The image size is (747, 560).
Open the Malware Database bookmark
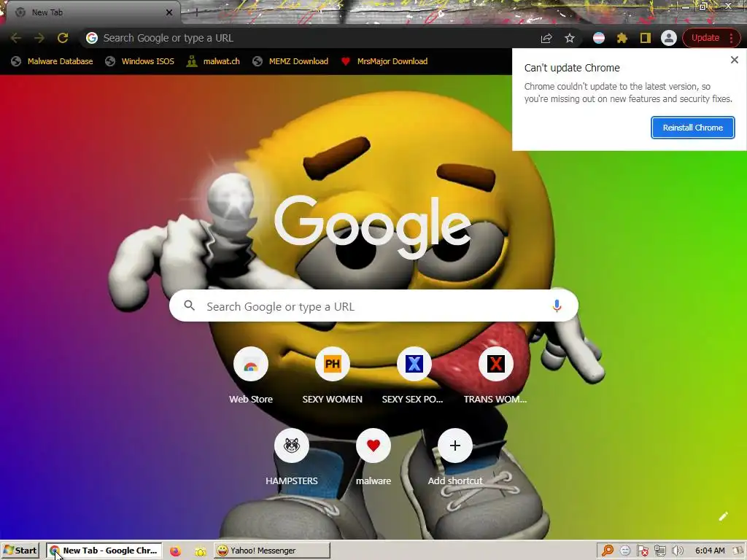click(x=52, y=61)
